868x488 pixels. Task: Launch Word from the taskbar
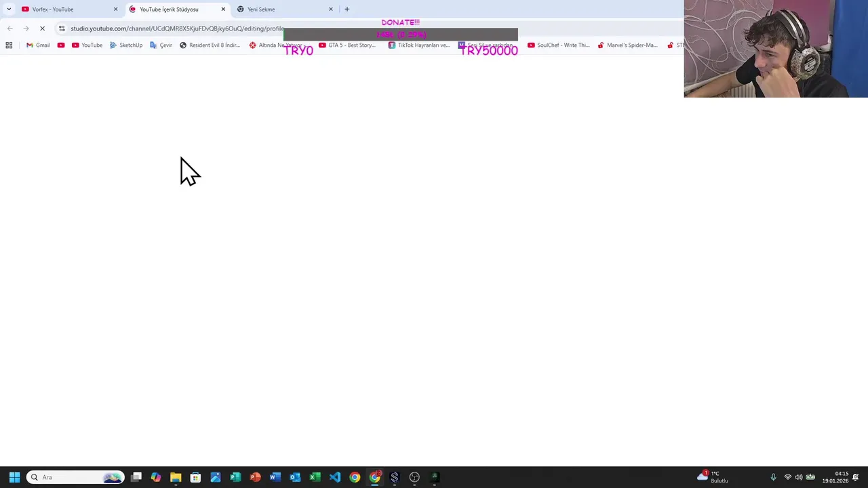[x=275, y=477]
